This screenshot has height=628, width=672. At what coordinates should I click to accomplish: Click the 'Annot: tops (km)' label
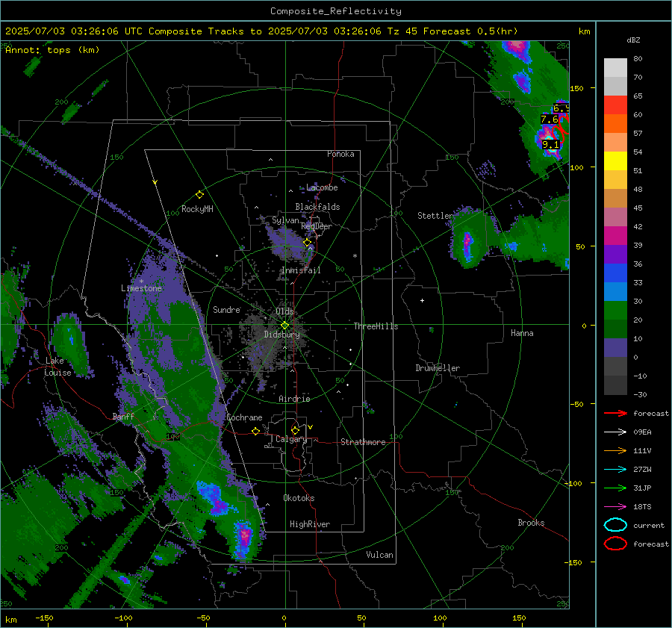click(x=52, y=50)
